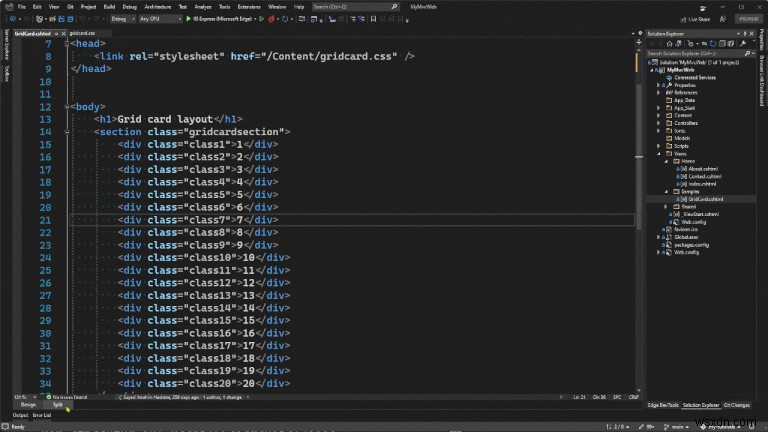Select Index.cshtml in Solution Explorer
The image size is (768, 432).
pos(702,184)
